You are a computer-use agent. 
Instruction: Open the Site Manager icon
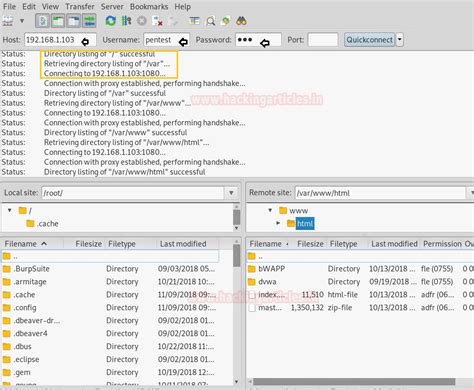(8, 21)
